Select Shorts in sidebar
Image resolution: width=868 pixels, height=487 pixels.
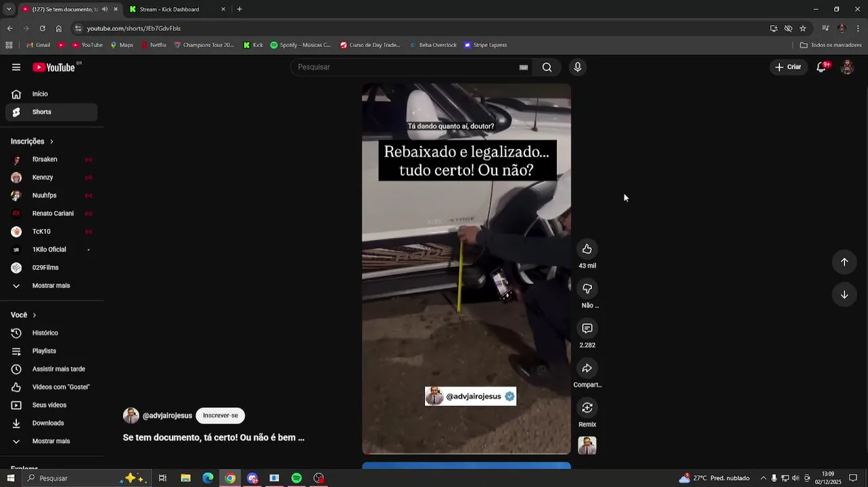click(x=51, y=112)
